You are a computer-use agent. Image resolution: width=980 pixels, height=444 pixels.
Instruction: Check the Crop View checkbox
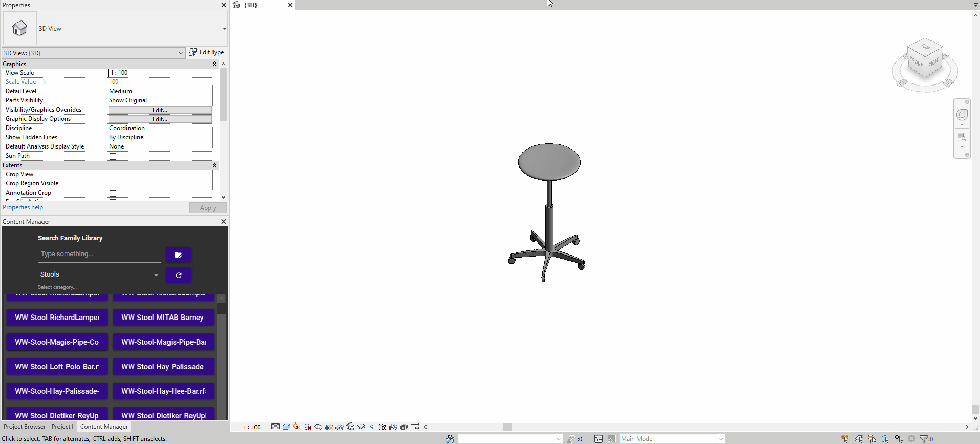[113, 175]
